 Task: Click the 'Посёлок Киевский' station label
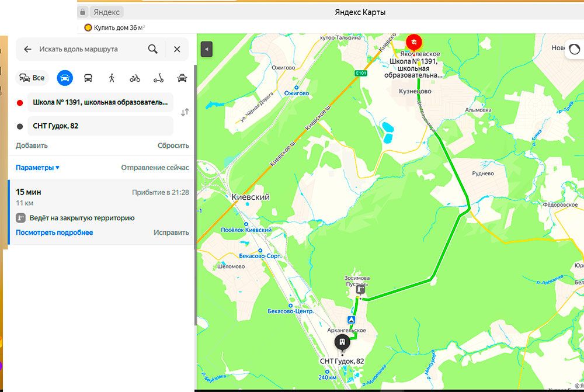click(x=246, y=230)
